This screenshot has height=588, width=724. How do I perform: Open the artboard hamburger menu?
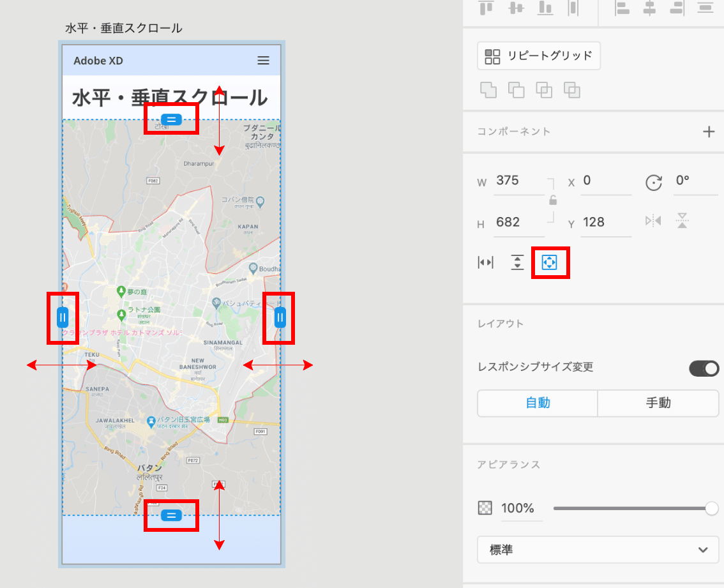(263, 61)
